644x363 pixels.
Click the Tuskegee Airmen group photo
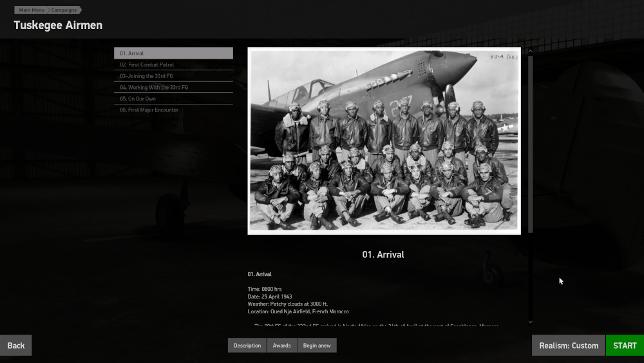[384, 141]
